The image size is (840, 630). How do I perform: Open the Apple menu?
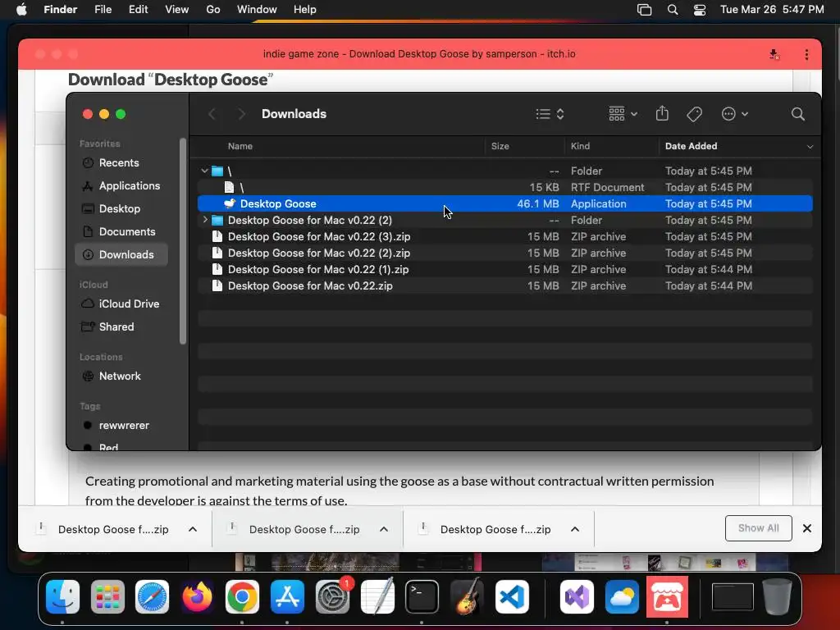21,10
